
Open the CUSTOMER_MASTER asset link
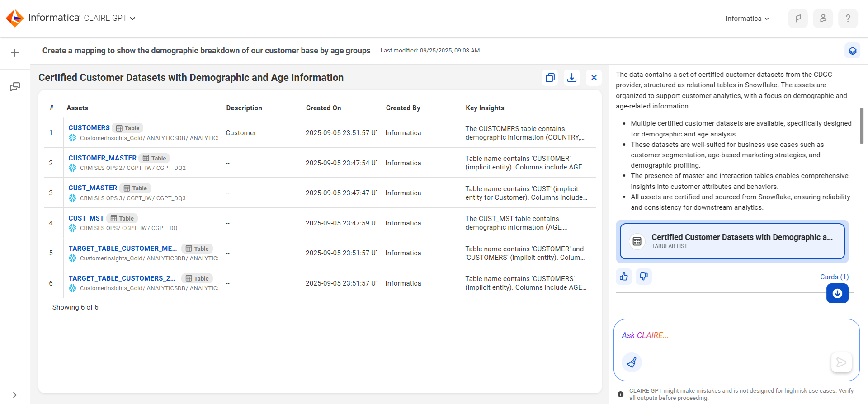point(102,158)
